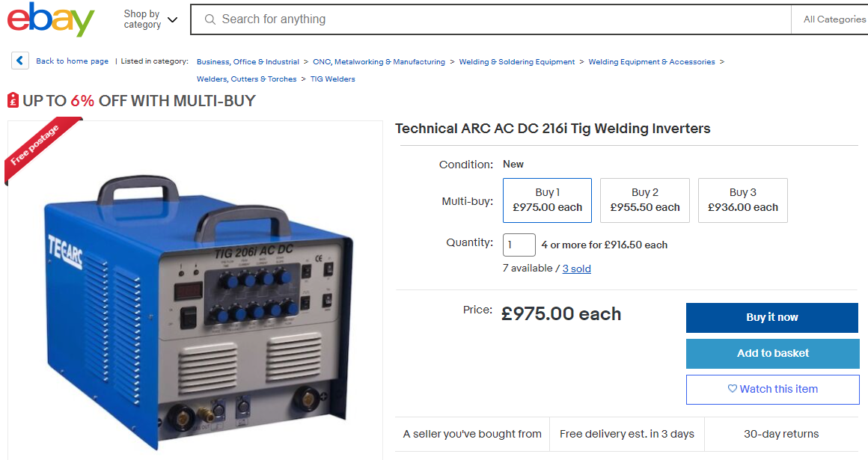This screenshot has width=868, height=460.
Task: Click the Quantity input field
Action: [x=519, y=245]
